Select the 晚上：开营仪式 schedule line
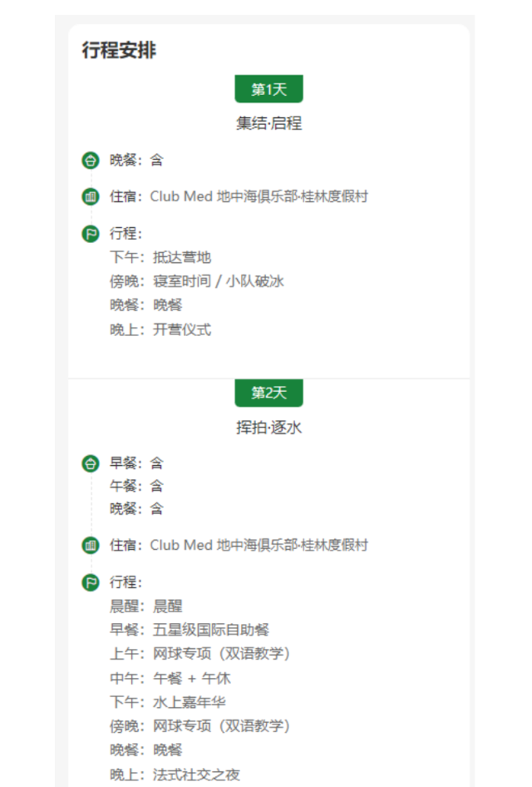Viewport: 532px width, 787px height. (x=160, y=329)
